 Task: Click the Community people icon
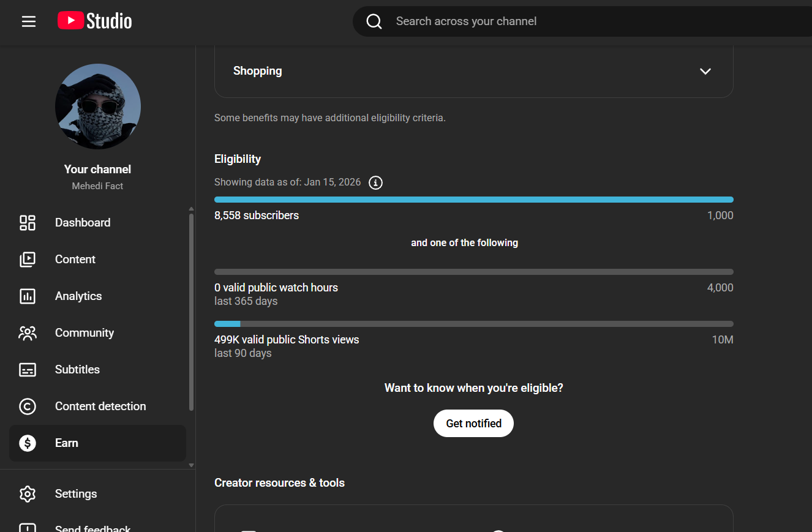pyautogui.click(x=28, y=333)
